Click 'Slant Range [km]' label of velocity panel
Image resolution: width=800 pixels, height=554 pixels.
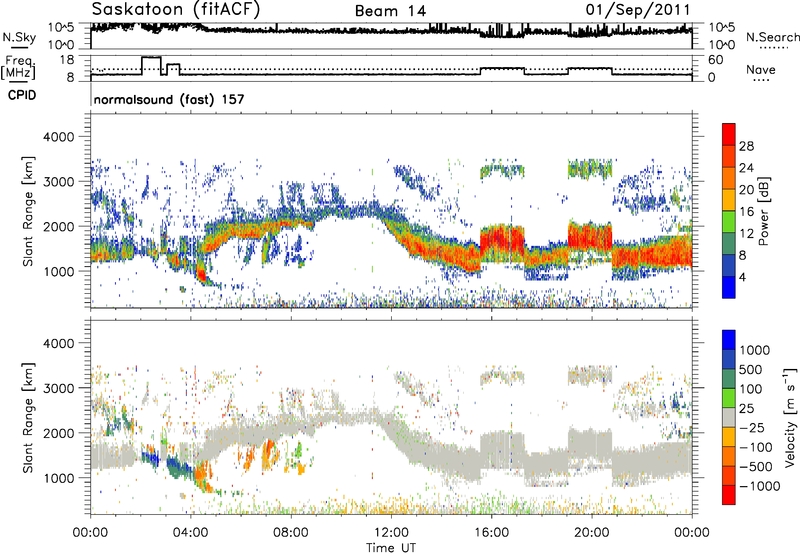28,417
